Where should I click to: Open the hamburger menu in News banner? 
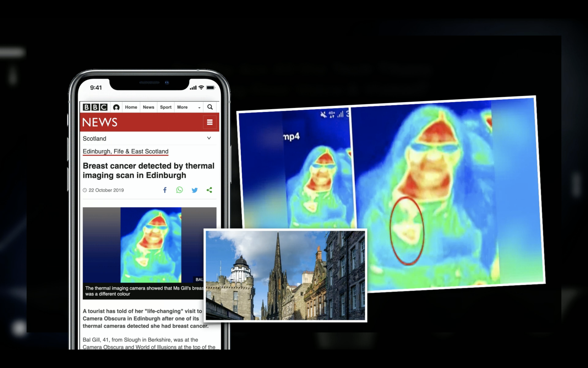210,122
